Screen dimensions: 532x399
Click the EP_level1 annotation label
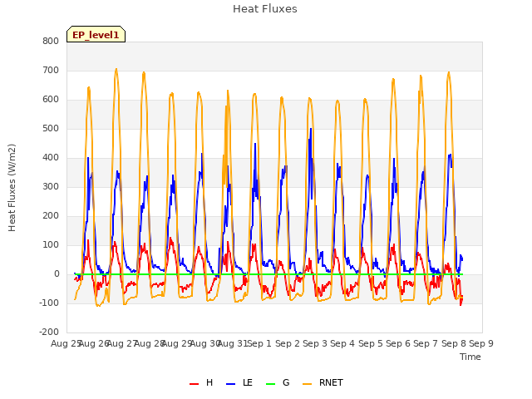click(96, 35)
